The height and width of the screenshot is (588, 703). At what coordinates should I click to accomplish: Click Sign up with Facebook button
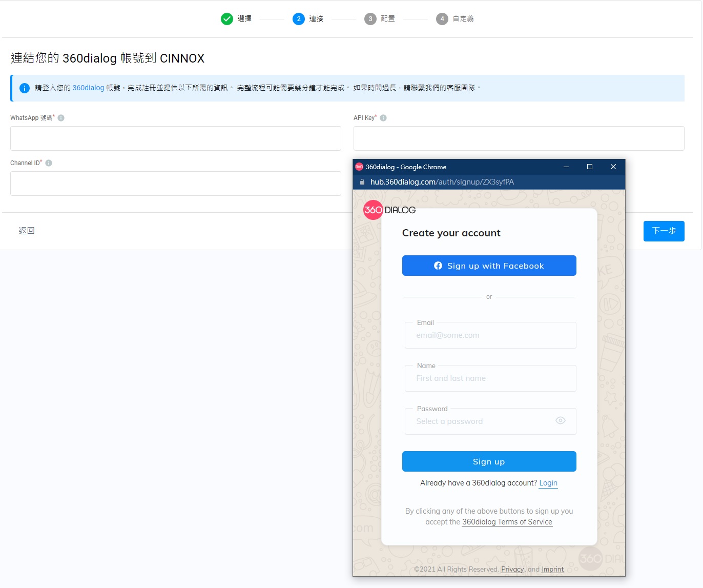pos(489,266)
